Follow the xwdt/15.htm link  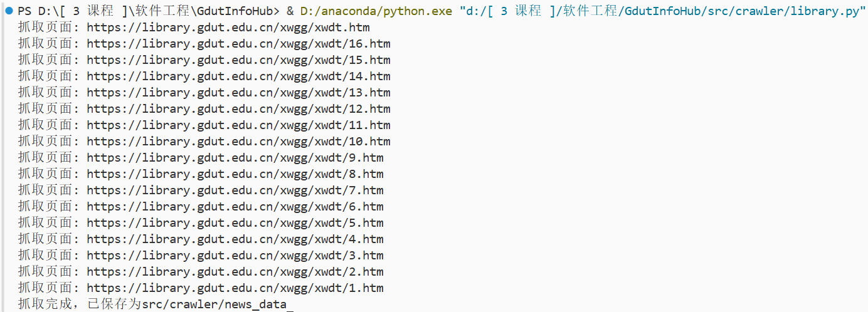[238, 60]
